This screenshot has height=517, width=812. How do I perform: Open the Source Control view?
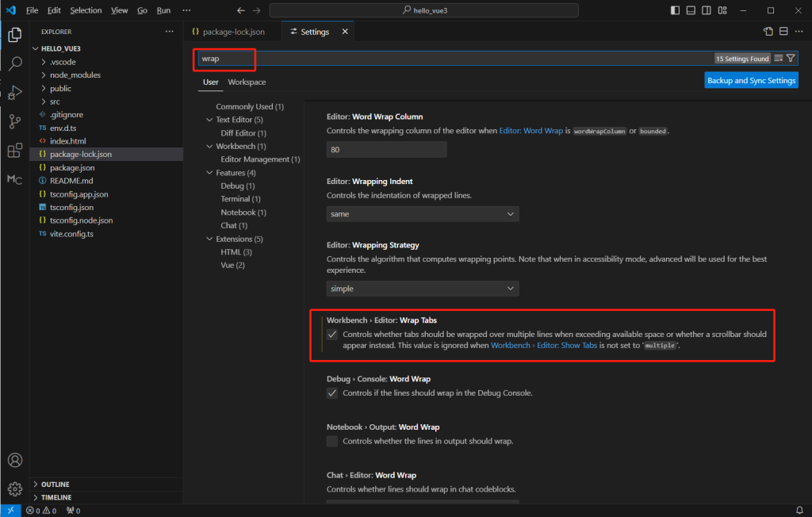15,122
